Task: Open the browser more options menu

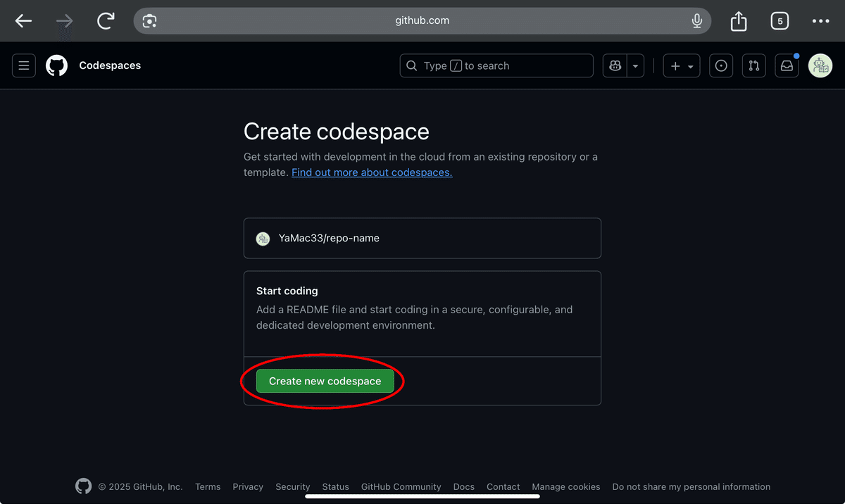Action: pyautogui.click(x=820, y=20)
